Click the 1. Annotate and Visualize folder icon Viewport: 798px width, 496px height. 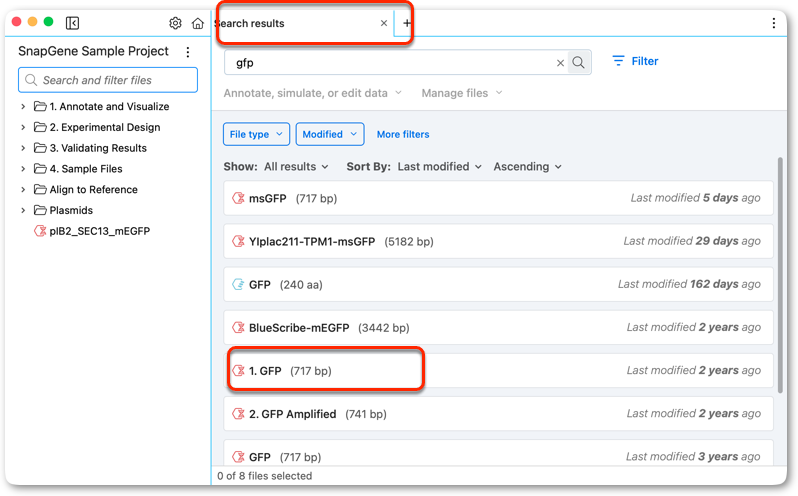point(40,106)
